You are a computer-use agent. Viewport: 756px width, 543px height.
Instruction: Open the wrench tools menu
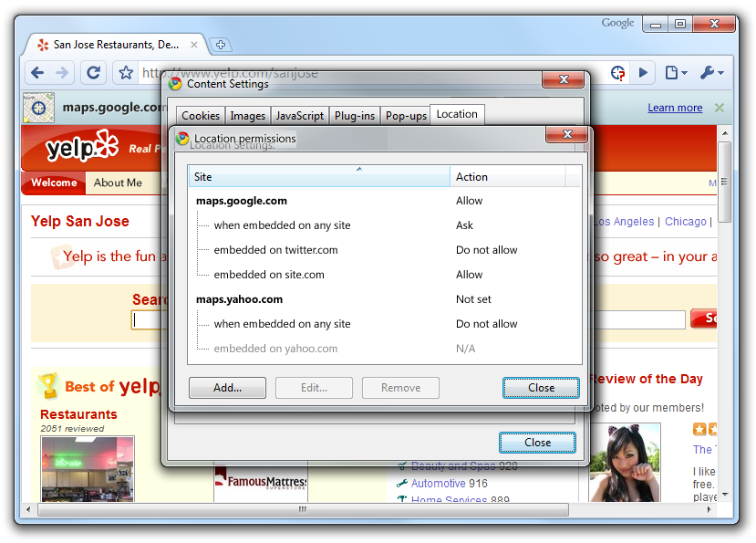coord(711,73)
